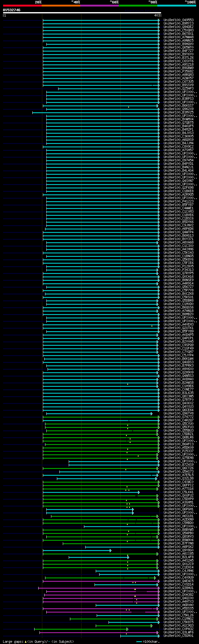Open hit UniRef100_O49553
This screenshot has width=199, height=644.
[179, 20]
